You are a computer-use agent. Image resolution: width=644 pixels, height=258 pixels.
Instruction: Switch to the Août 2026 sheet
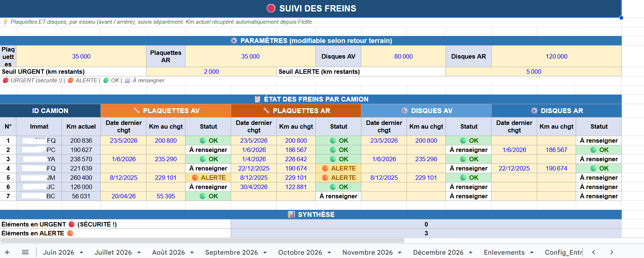pyautogui.click(x=168, y=252)
